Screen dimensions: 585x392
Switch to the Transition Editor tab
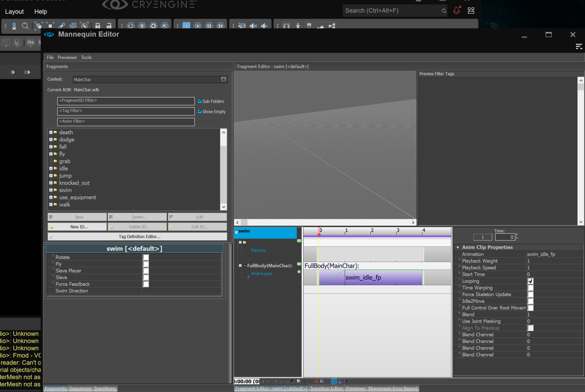[326, 388]
